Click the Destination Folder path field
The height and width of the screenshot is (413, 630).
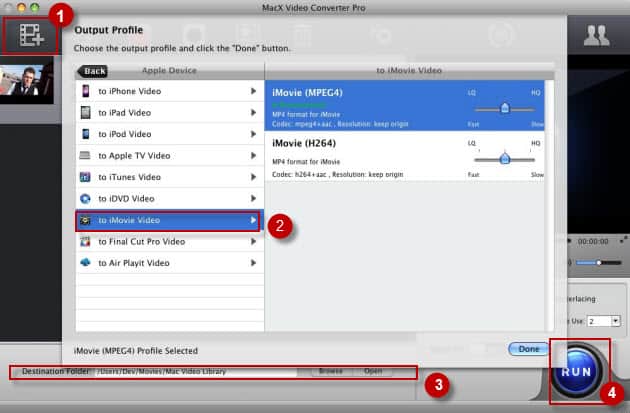coord(197,372)
